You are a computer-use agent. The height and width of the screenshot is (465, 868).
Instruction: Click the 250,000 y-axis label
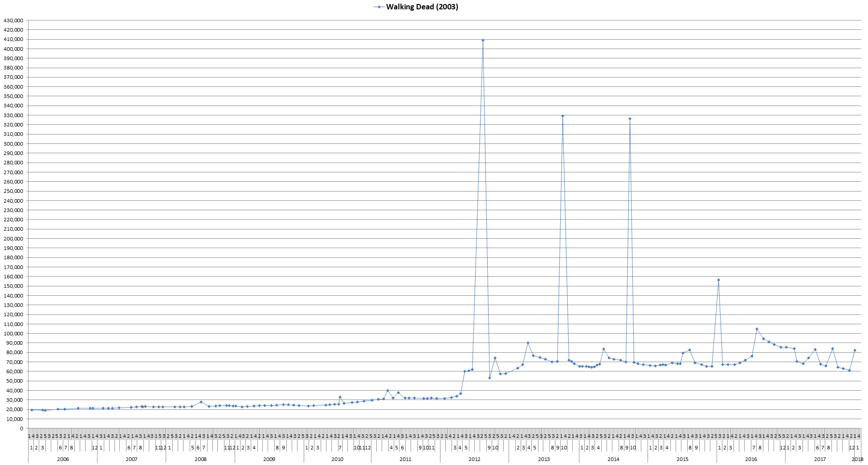coord(13,191)
